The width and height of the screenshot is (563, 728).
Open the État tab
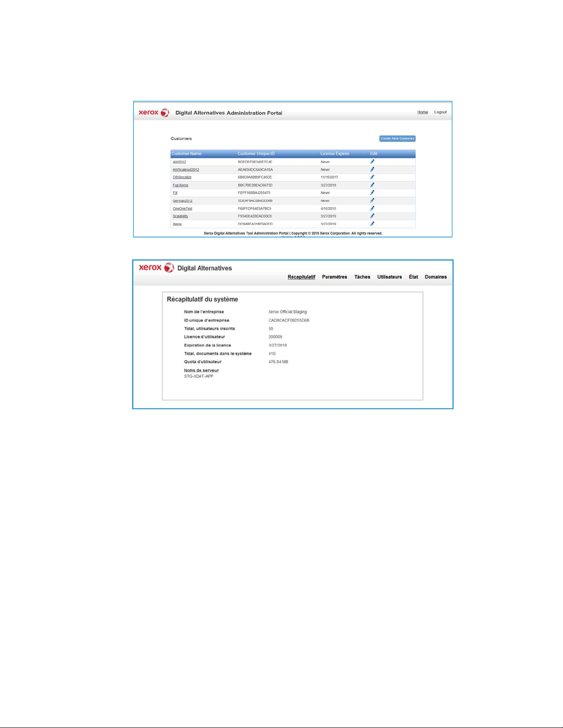click(x=414, y=277)
